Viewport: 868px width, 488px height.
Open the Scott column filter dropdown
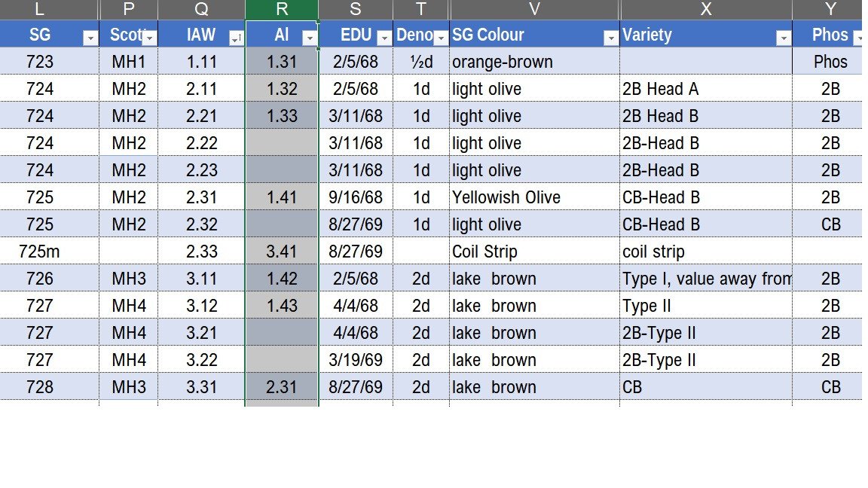click(149, 38)
